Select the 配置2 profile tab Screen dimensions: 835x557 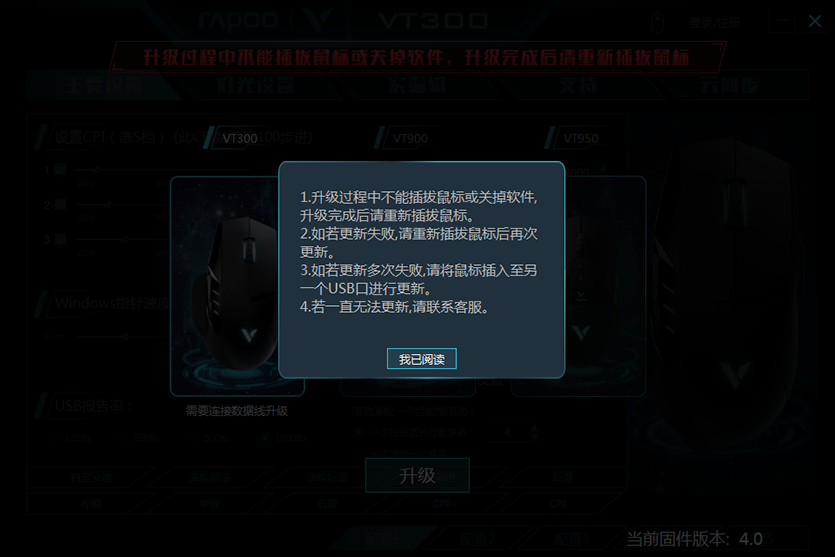477,539
